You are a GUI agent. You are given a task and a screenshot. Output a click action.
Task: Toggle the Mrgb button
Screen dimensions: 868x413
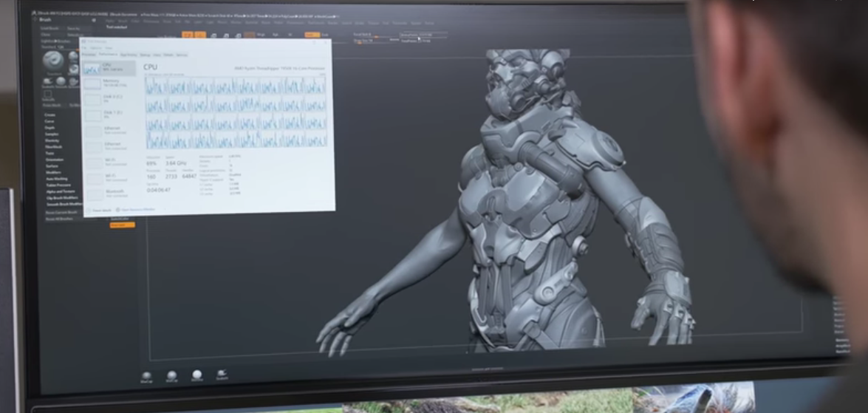tap(262, 35)
